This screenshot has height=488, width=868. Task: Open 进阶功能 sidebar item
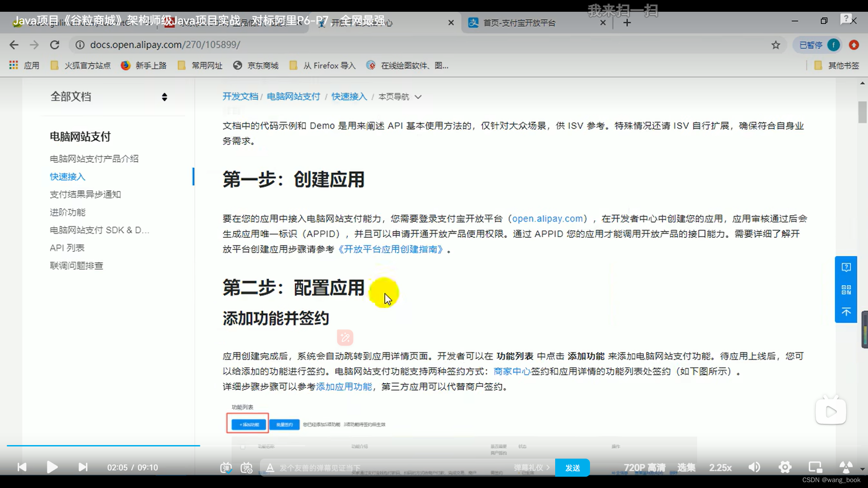pos(67,212)
